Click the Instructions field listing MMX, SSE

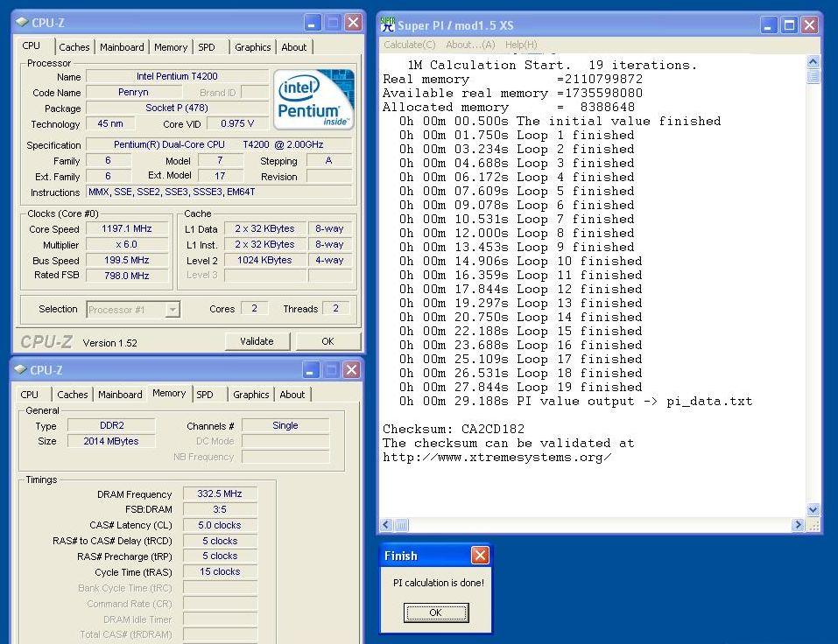[x=219, y=192]
